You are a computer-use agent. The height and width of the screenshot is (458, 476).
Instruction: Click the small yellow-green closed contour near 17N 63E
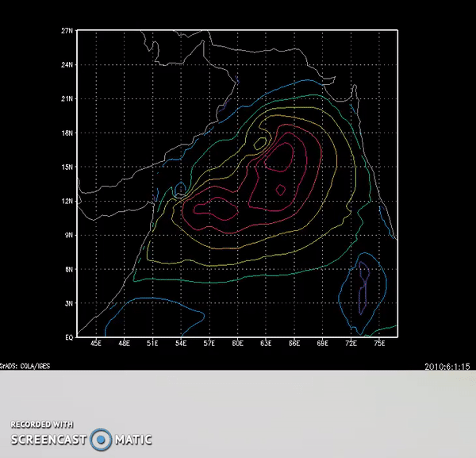pyautogui.click(x=261, y=143)
